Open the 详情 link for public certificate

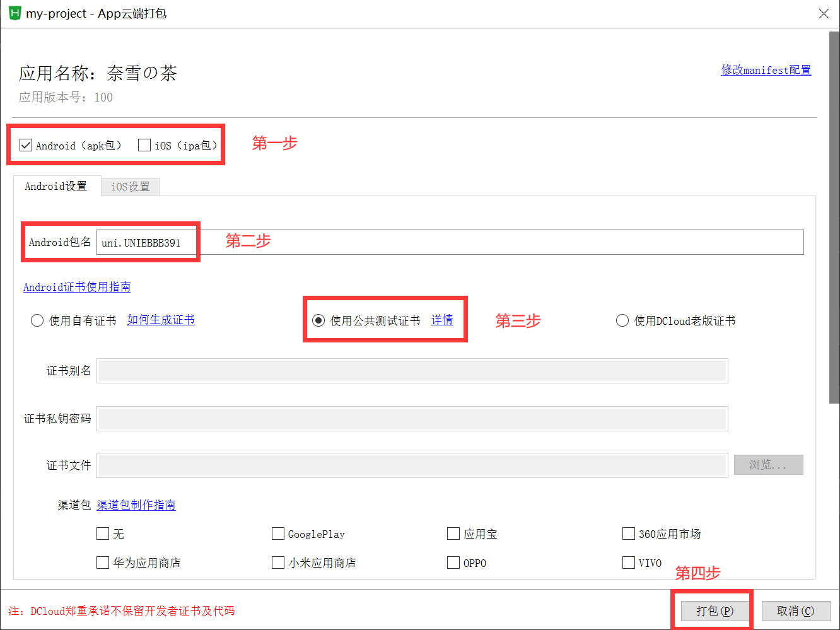tap(442, 320)
